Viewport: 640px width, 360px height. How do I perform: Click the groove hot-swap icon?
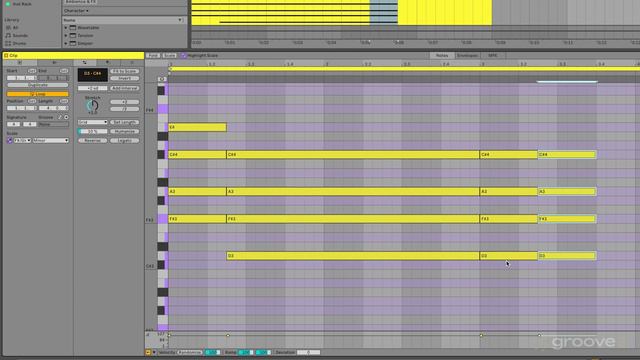pos(60,117)
